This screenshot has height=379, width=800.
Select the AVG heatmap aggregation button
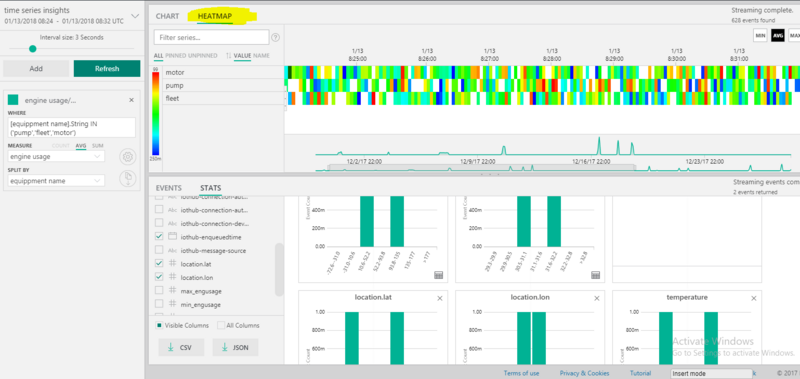pyautogui.click(x=778, y=35)
